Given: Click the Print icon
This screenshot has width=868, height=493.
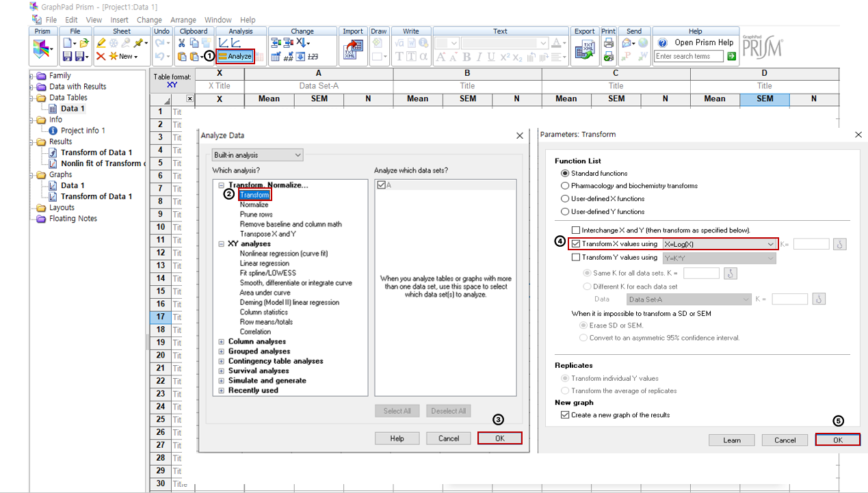Looking at the screenshot, I should 608,42.
